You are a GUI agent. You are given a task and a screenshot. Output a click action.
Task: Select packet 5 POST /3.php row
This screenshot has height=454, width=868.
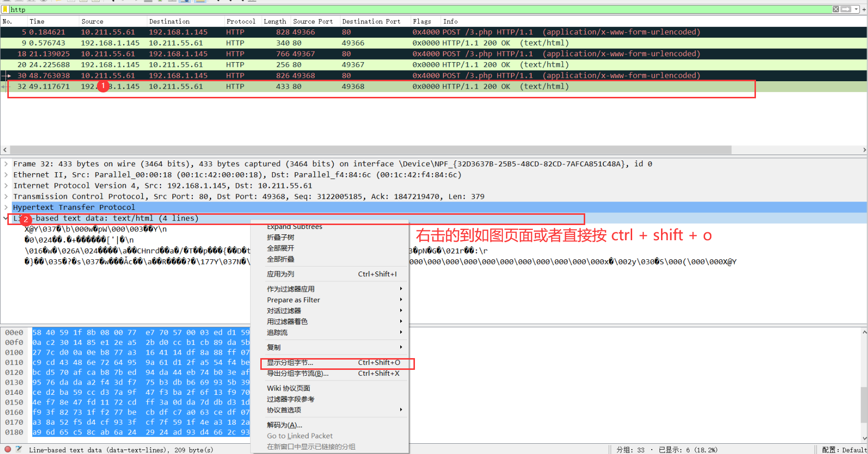click(x=434, y=32)
